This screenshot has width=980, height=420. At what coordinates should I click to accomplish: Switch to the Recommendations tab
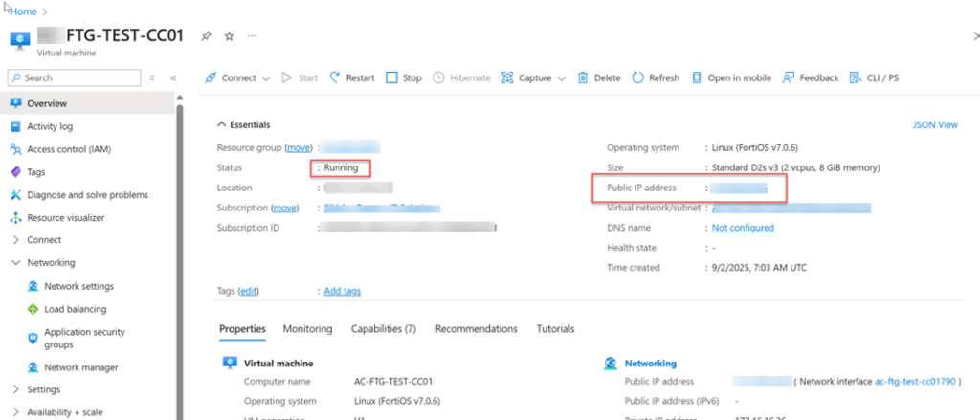(477, 329)
